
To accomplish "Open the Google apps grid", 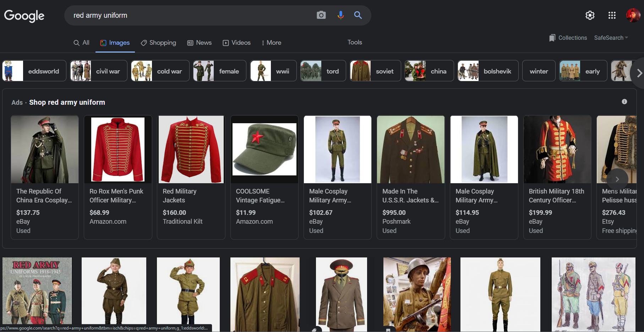I will (x=612, y=15).
